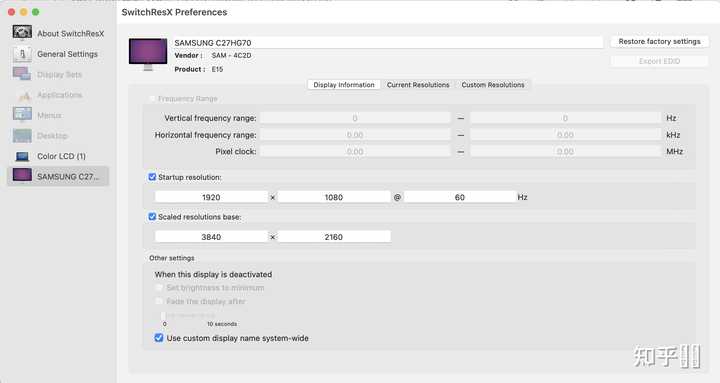Edit the SAMSUNG C27HG70 display name field

click(388, 43)
